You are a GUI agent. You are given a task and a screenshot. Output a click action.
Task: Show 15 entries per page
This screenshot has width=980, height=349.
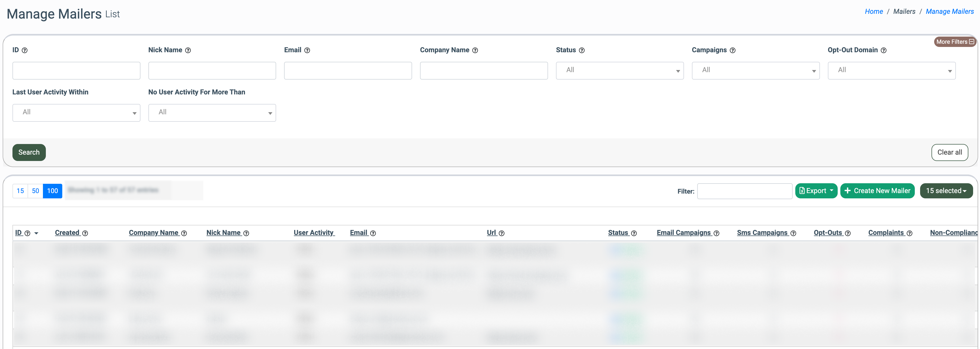(x=20, y=191)
